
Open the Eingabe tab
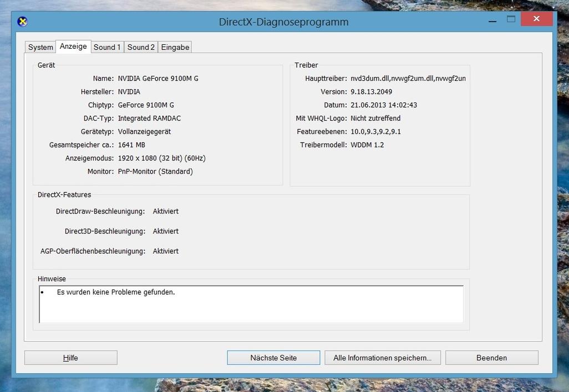[175, 47]
